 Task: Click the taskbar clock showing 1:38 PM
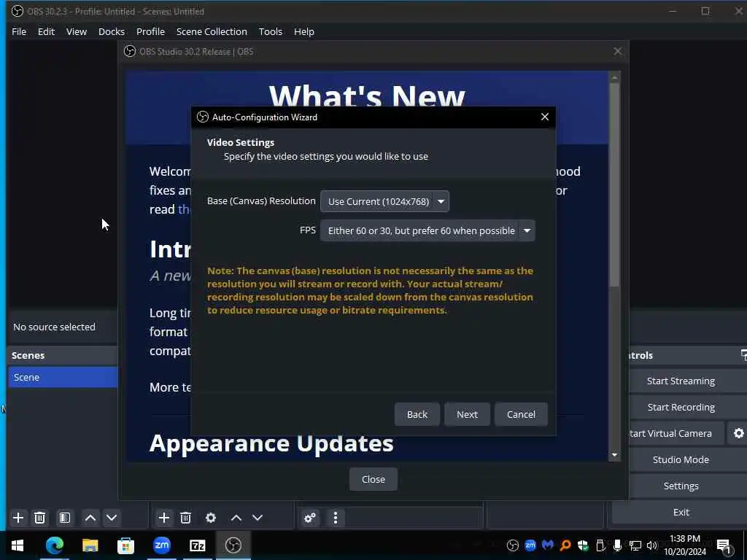(684, 545)
